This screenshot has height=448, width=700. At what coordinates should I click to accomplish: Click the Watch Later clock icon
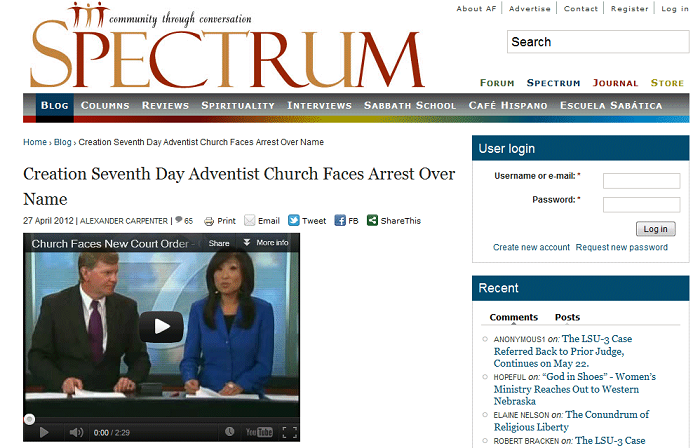pos(229,431)
